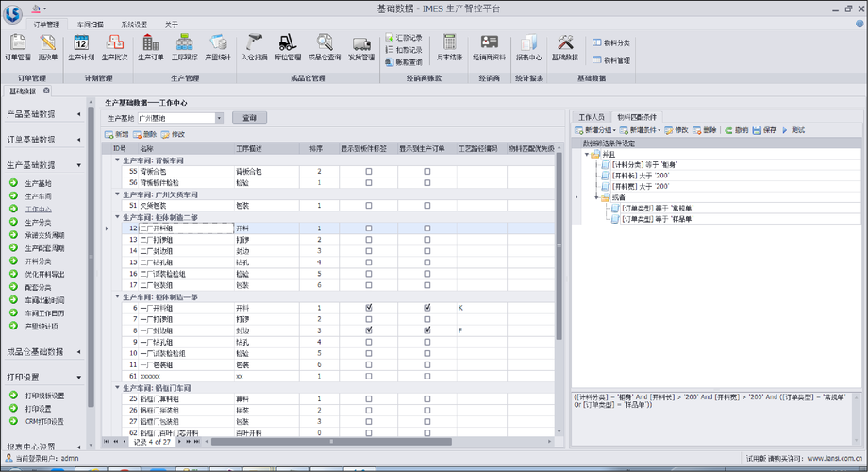Open 车间工作日历 sidebar link
Screen dimensions: 868x472
click(45, 313)
